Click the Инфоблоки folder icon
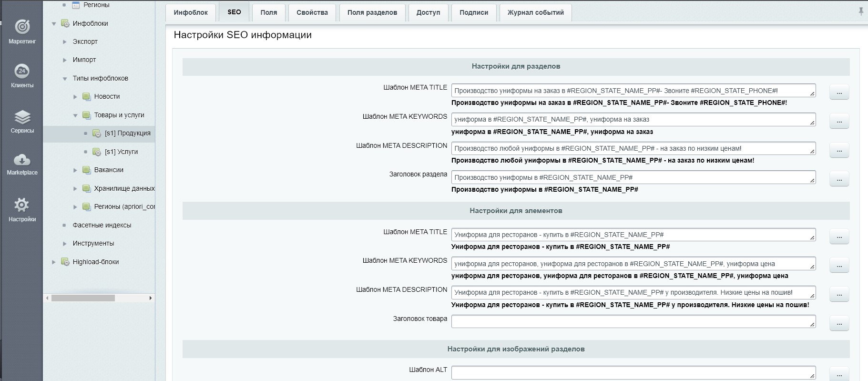 pyautogui.click(x=65, y=23)
